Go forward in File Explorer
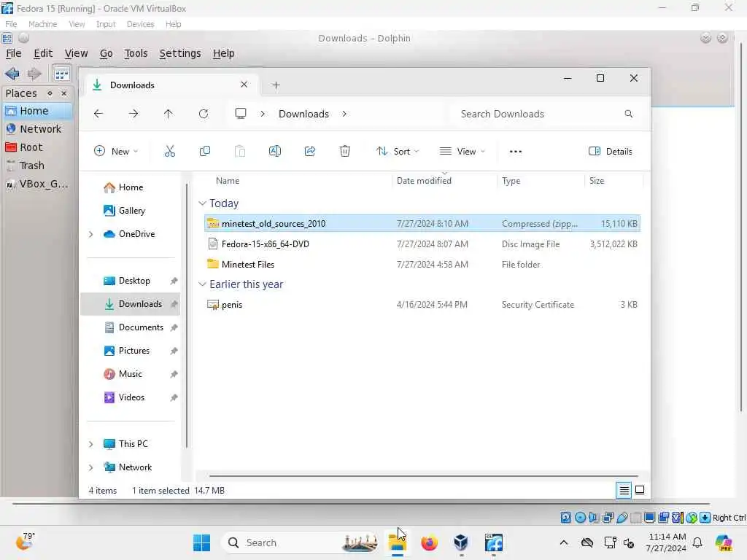Image resolution: width=747 pixels, height=560 pixels. tap(133, 114)
